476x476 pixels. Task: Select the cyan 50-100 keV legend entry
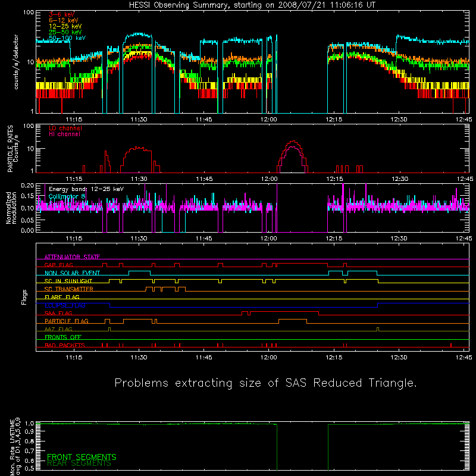click(x=67, y=38)
